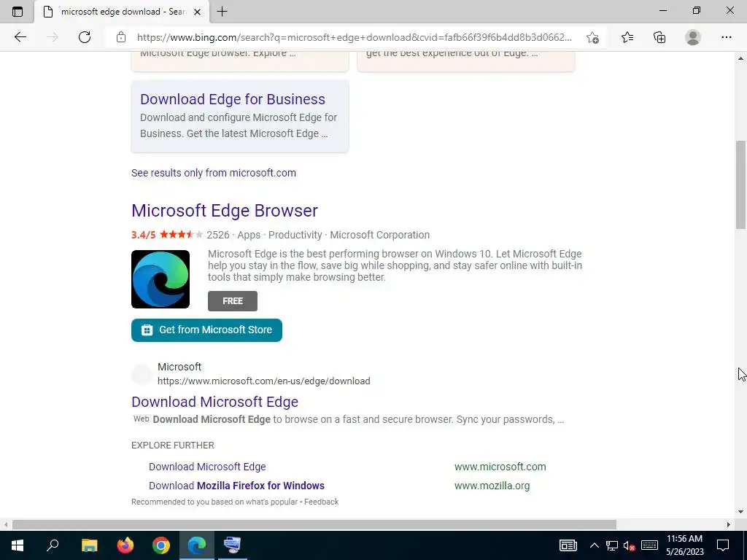Image resolution: width=747 pixels, height=560 pixels.
Task: Open the computer app in taskbar
Action: pos(233,545)
